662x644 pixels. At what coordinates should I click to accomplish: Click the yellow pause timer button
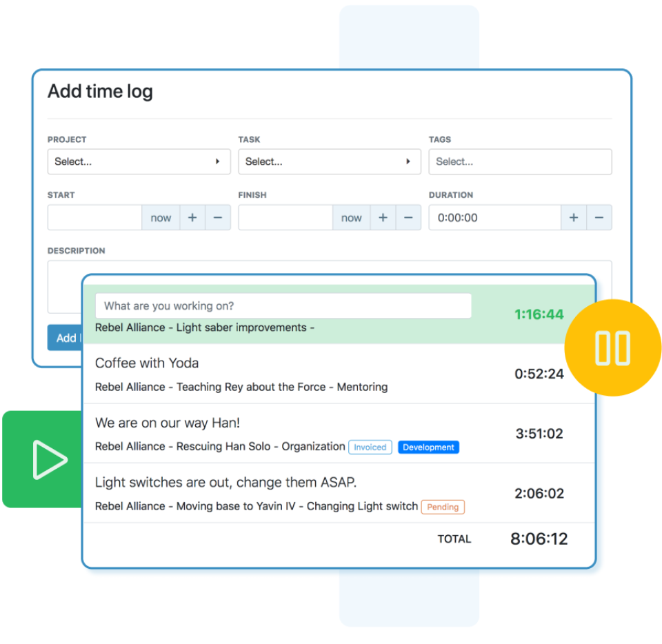(x=612, y=348)
